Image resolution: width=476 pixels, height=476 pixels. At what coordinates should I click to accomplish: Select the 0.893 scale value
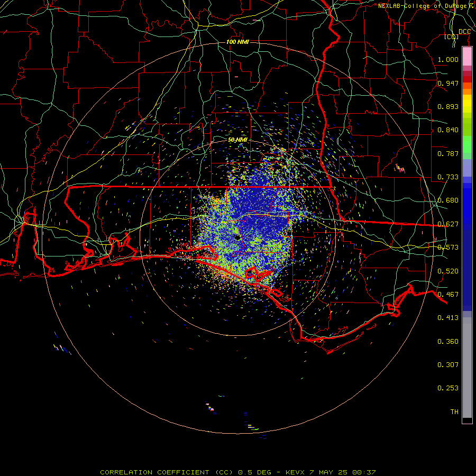[x=448, y=106]
